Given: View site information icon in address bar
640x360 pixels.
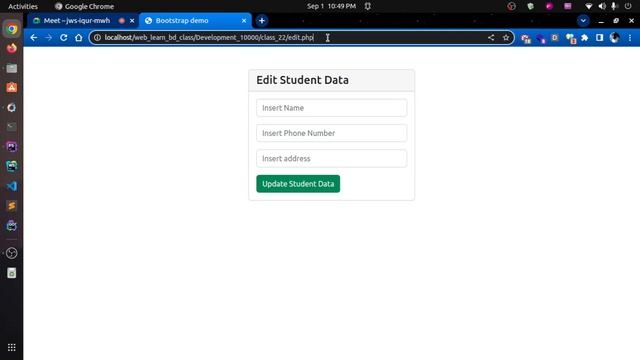Looking at the screenshot, I should [x=97, y=38].
